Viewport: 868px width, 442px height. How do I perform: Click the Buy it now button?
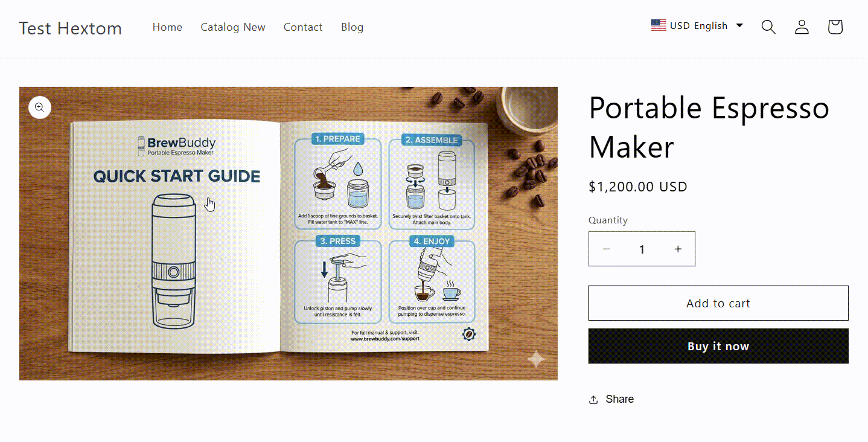pyautogui.click(x=718, y=346)
